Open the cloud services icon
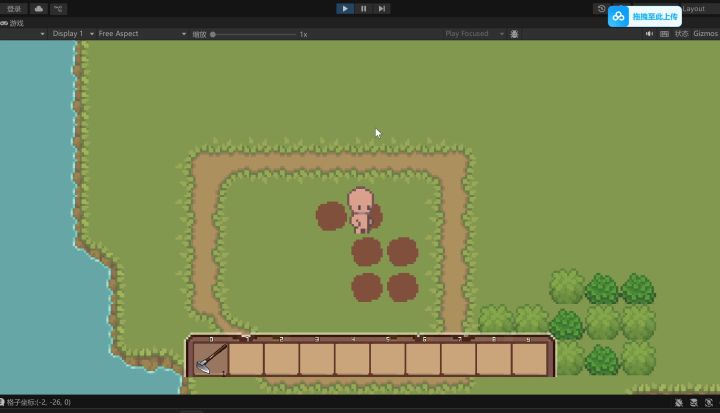This screenshot has height=413, width=720. (x=39, y=9)
